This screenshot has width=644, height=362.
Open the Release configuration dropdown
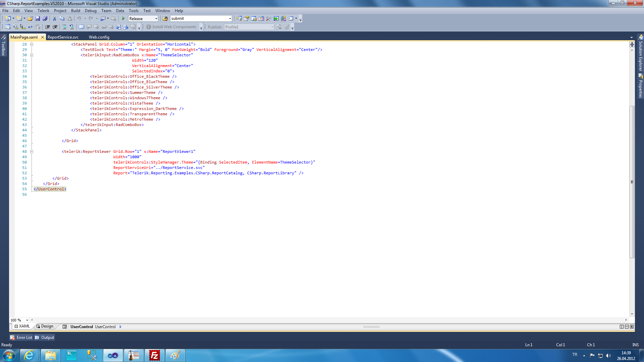click(x=156, y=19)
